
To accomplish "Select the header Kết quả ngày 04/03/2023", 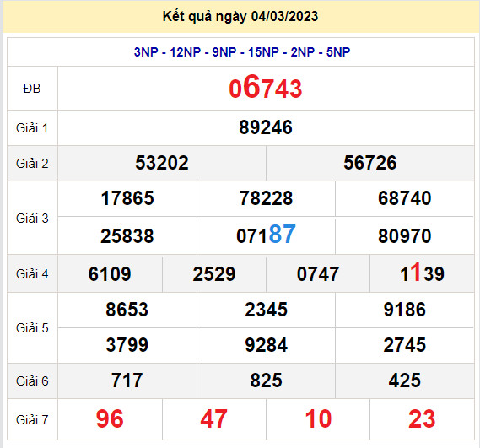I will pyautogui.click(x=240, y=16).
